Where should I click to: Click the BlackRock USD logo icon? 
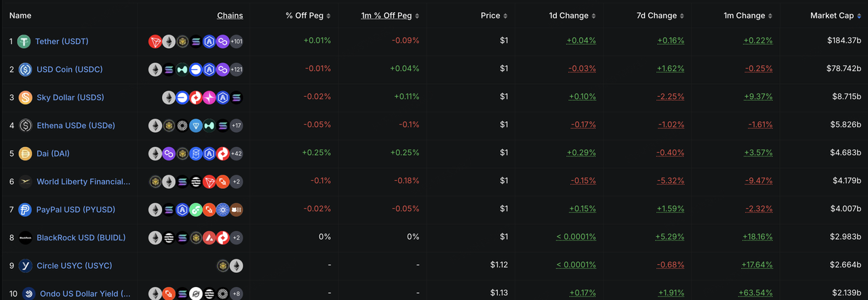(25, 238)
